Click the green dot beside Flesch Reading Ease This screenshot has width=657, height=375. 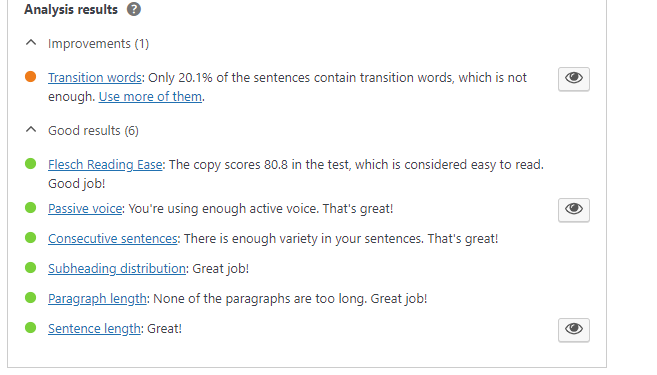(x=30, y=163)
